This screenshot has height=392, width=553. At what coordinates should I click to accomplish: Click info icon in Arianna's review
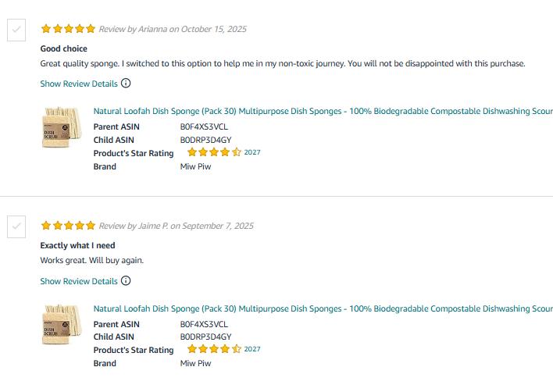[x=126, y=84]
